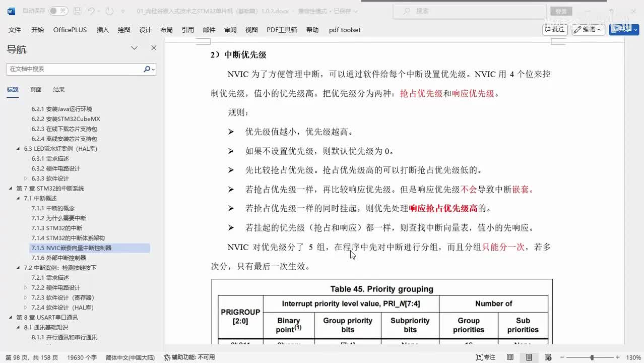The width and height of the screenshot is (644, 363).
Task: Select heading 7.1.5 NVIC嵌套向量中断控制器
Action: [x=90, y=248]
